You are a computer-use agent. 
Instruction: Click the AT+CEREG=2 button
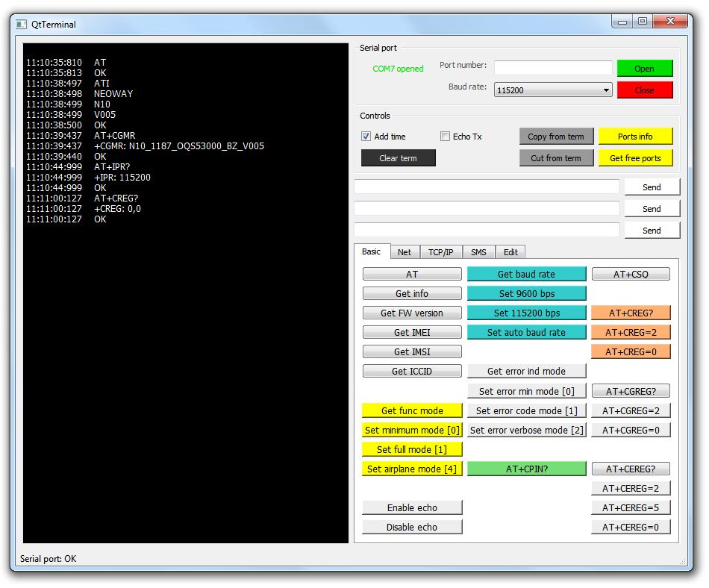[x=631, y=489]
